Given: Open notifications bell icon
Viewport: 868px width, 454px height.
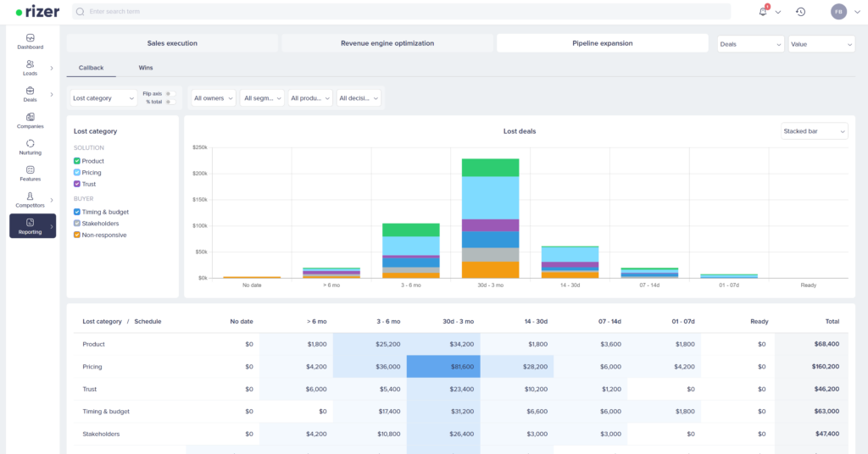Looking at the screenshot, I should 765,12.
